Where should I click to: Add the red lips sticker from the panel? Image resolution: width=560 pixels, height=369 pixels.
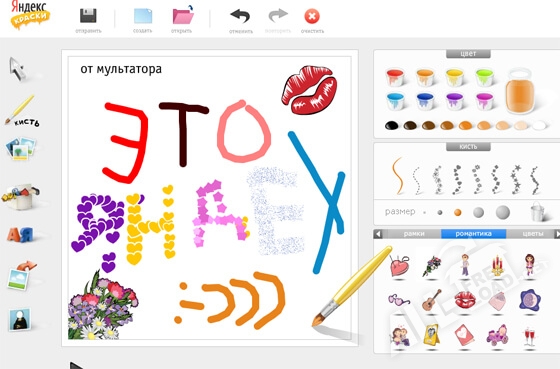(465, 299)
